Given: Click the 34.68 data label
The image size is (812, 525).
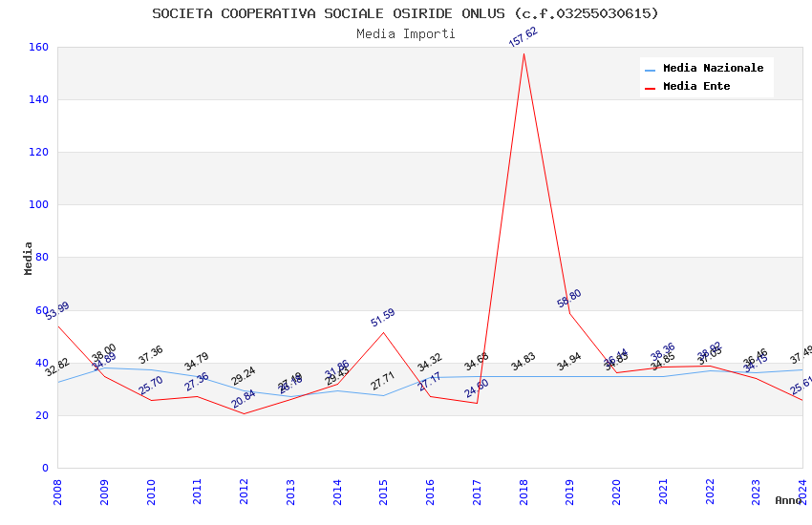Looking at the screenshot, I should 476,362.
